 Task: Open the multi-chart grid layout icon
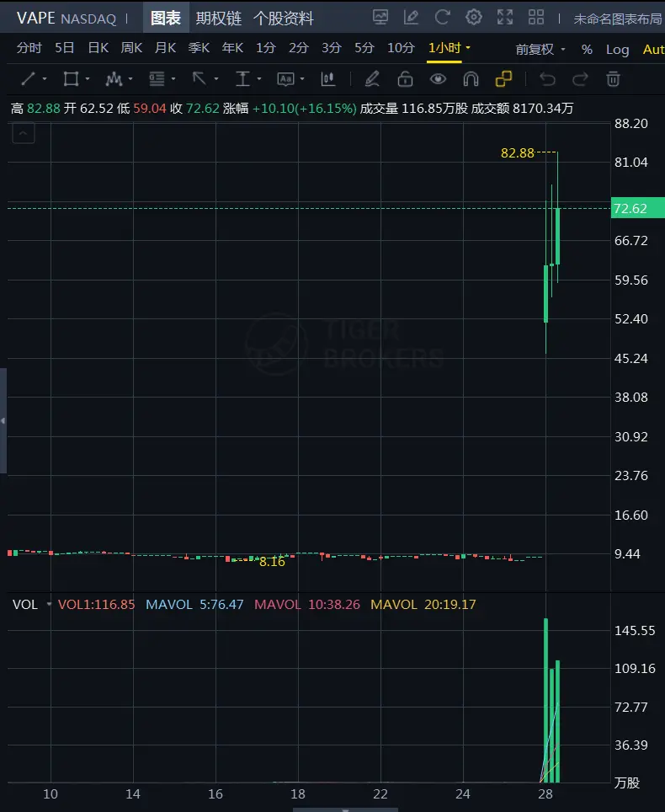(x=536, y=18)
